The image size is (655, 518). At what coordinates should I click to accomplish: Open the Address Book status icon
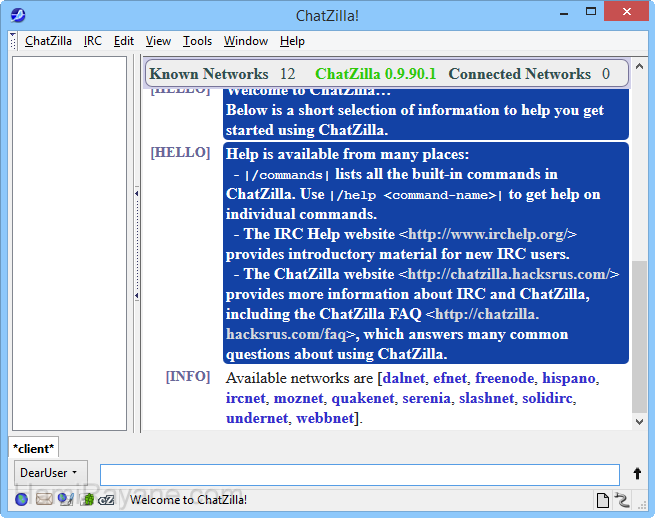(88, 499)
